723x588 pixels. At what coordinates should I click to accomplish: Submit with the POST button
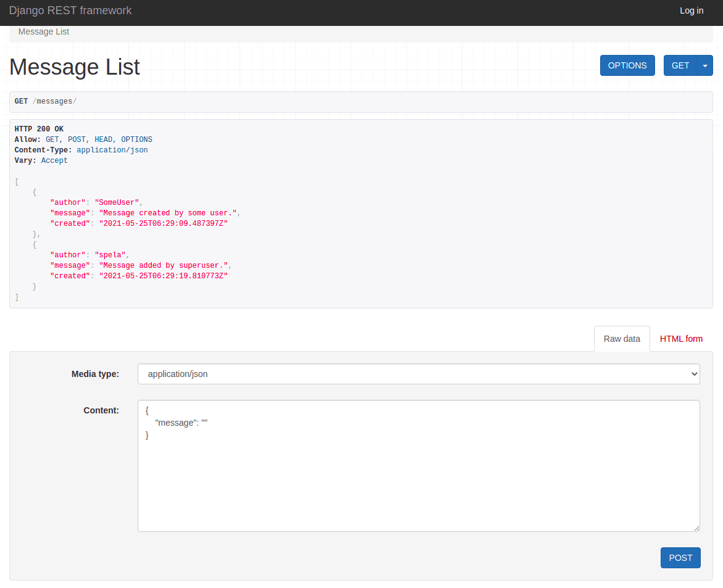click(680, 558)
